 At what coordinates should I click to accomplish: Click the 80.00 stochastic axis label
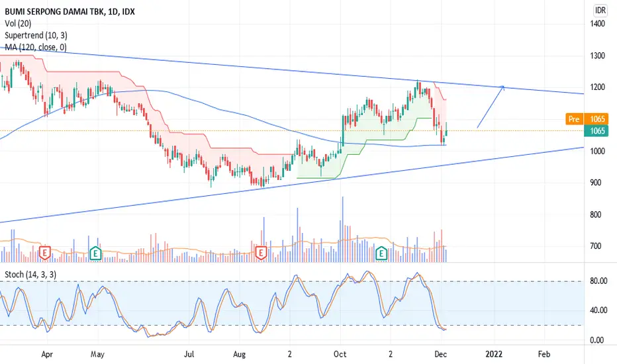(598, 281)
